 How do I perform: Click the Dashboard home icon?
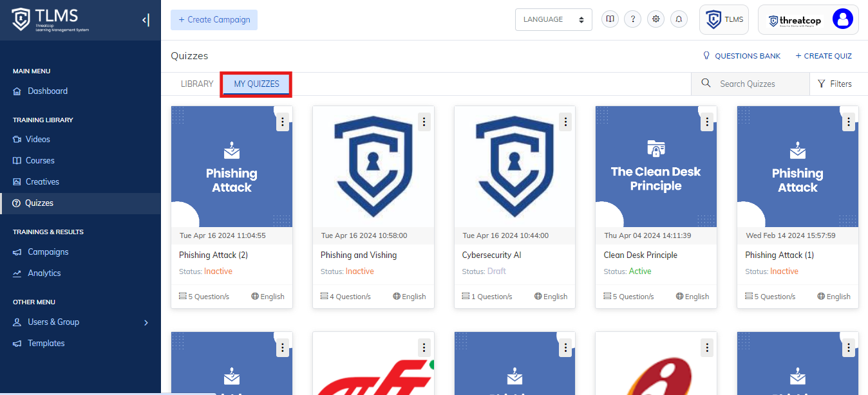(x=17, y=91)
